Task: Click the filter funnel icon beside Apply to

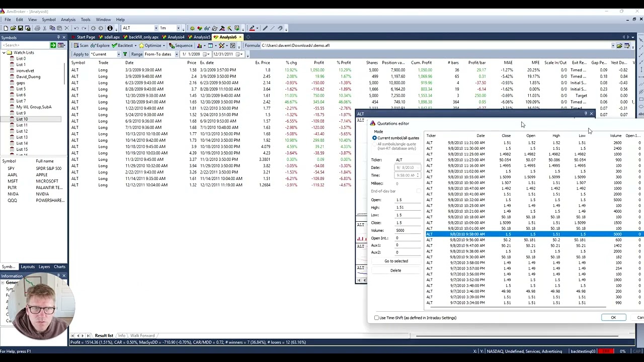Action: [x=125, y=54]
